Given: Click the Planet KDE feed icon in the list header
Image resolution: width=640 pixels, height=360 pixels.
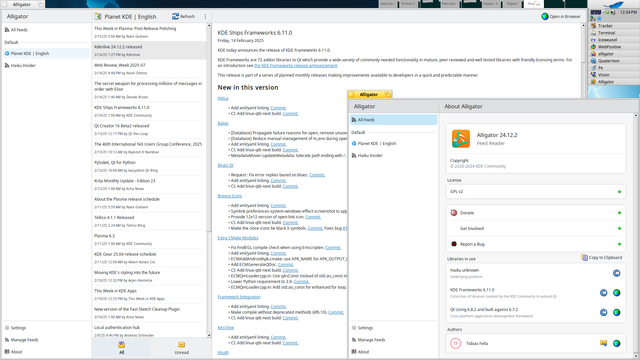Looking at the screenshot, I should click(x=98, y=16).
